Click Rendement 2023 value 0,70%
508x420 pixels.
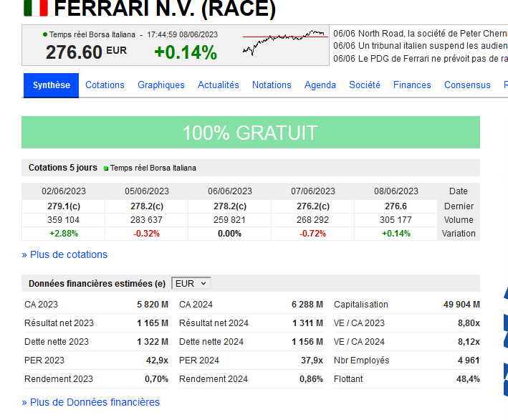pos(156,379)
